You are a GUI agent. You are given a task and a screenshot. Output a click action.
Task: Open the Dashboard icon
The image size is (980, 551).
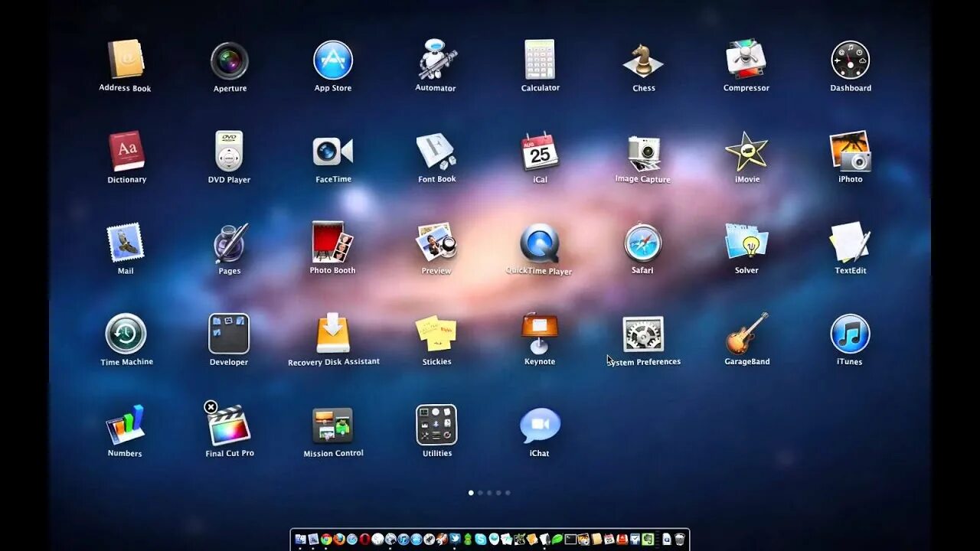click(x=851, y=60)
